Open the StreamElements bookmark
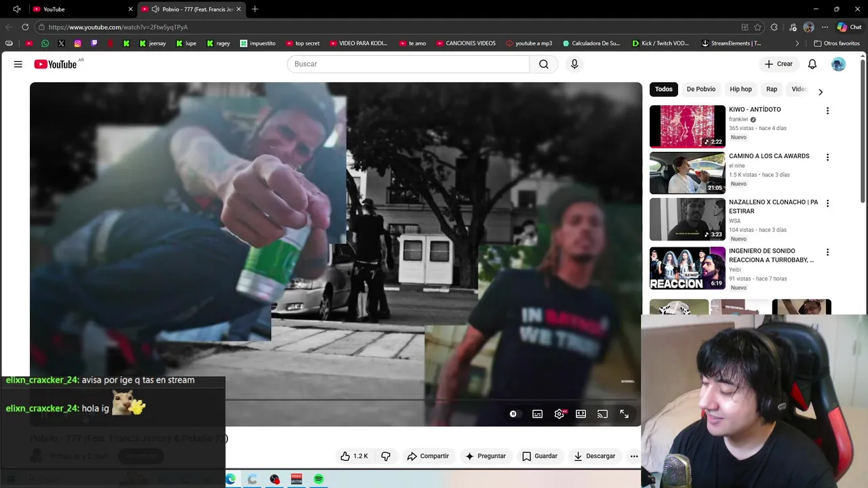Viewport: 868px width, 488px height. pos(731,43)
